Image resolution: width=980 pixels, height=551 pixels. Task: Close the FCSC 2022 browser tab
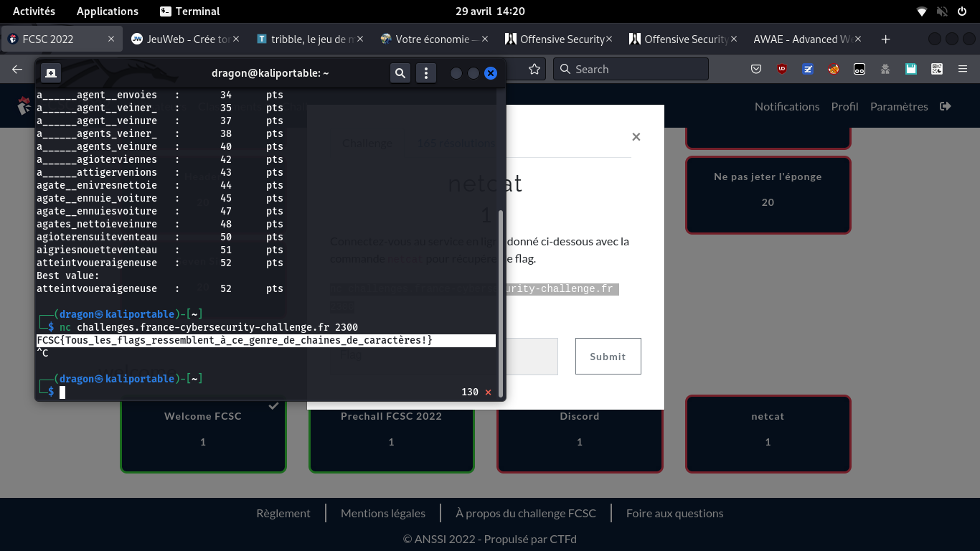[111, 39]
